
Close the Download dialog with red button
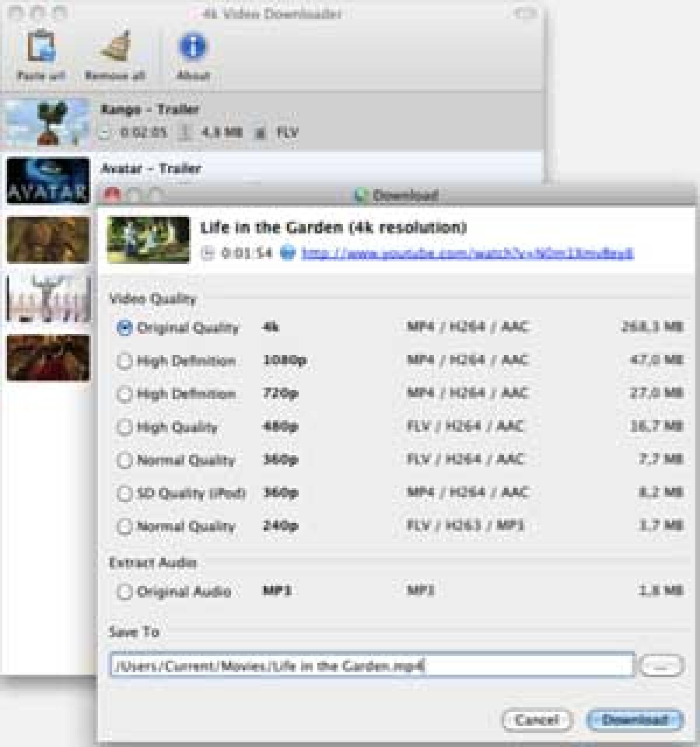click(x=112, y=194)
